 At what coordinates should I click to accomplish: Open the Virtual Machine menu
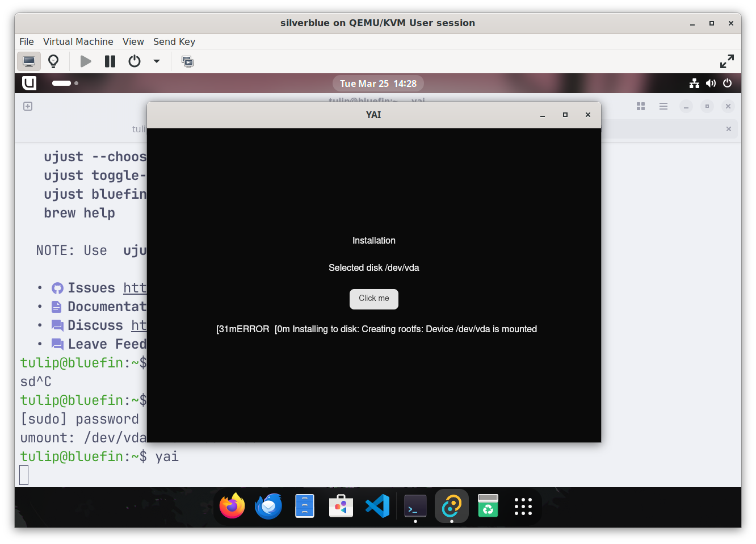(78, 41)
